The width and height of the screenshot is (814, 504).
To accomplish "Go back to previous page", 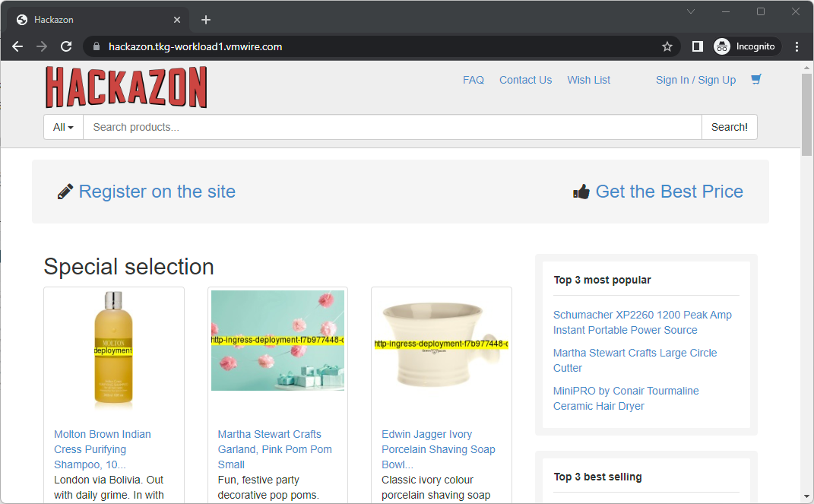I will [x=17, y=46].
